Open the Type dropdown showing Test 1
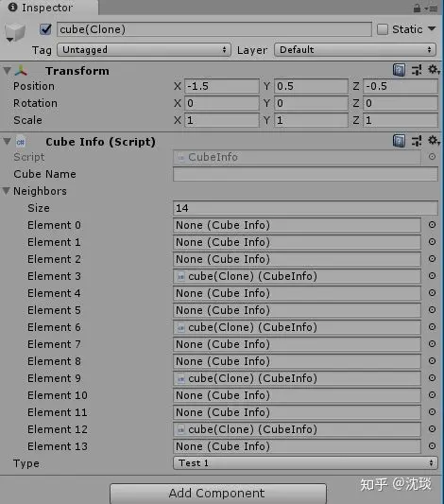The image size is (444, 504). coord(305,462)
